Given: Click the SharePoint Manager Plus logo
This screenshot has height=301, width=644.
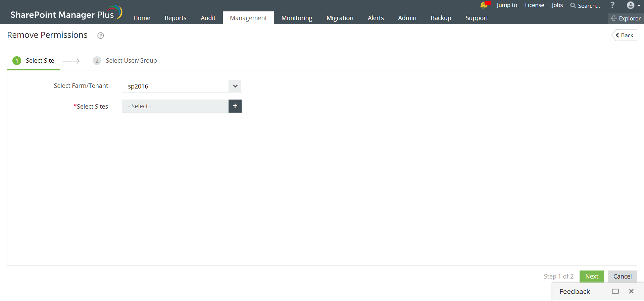Looking at the screenshot, I should click(66, 13).
